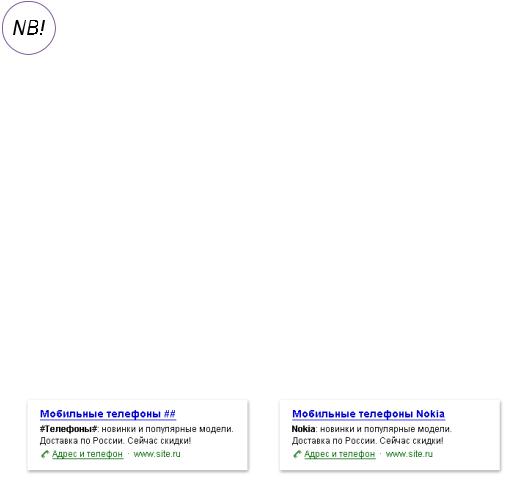Click the separator dot before www.site.ru in the ## ad
Image resolution: width=512 pixels, height=483 pixels.
click(128, 454)
